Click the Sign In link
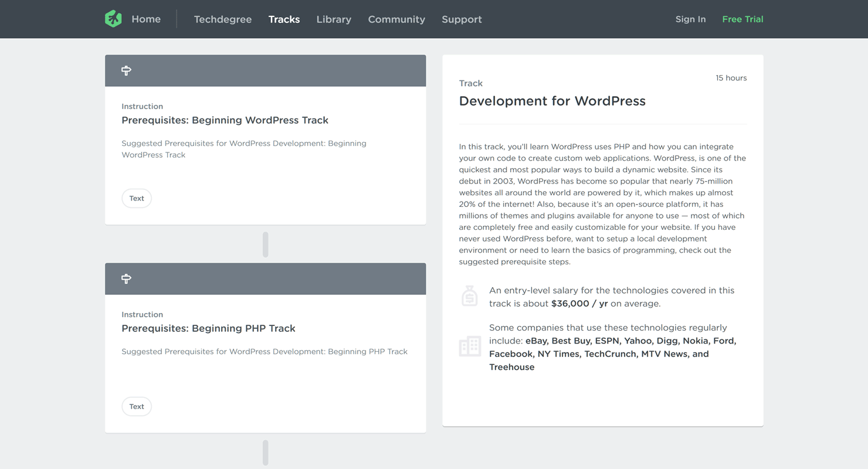 pos(690,19)
